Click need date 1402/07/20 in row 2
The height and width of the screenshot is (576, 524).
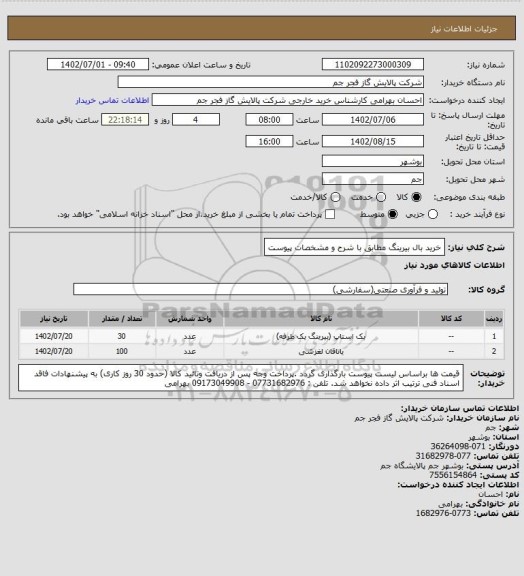[x=54, y=352]
